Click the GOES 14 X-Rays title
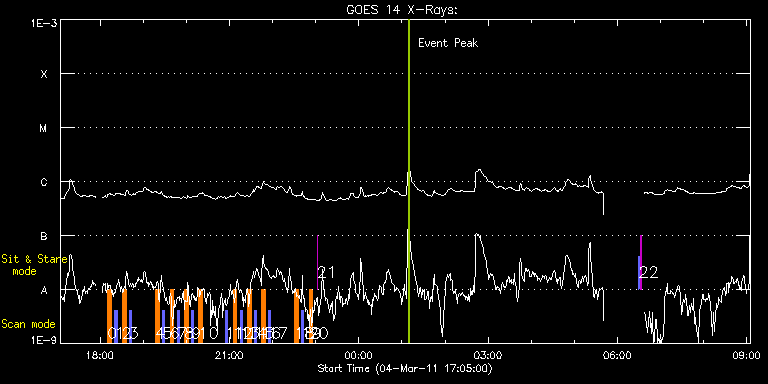This screenshot has width=768, height=384. click(x=402, y=10)
